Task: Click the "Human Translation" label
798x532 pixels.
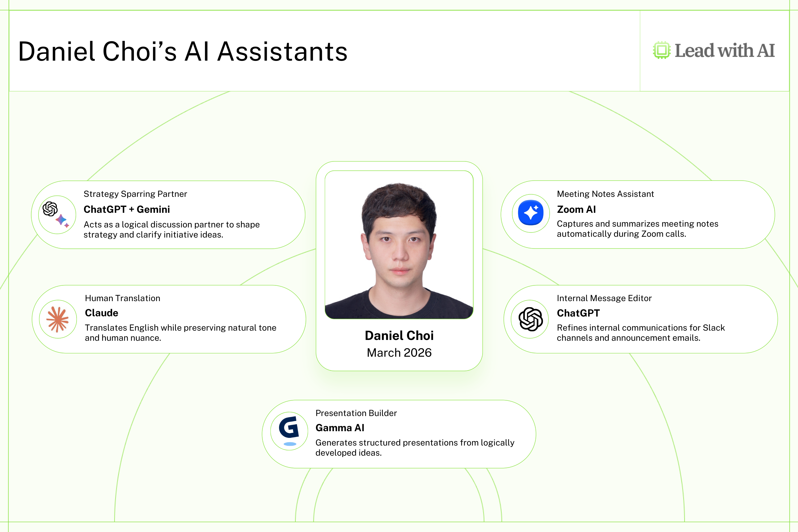Action: (x=122, y=298)
